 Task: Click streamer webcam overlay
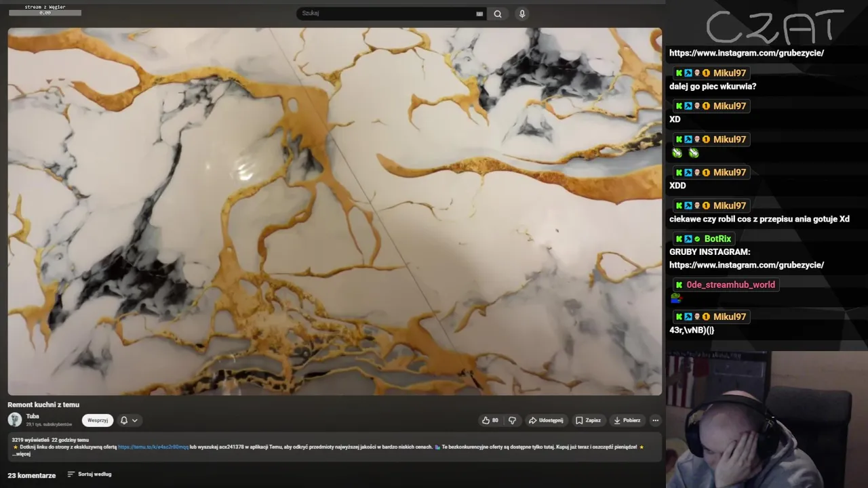tap(767, 420)
